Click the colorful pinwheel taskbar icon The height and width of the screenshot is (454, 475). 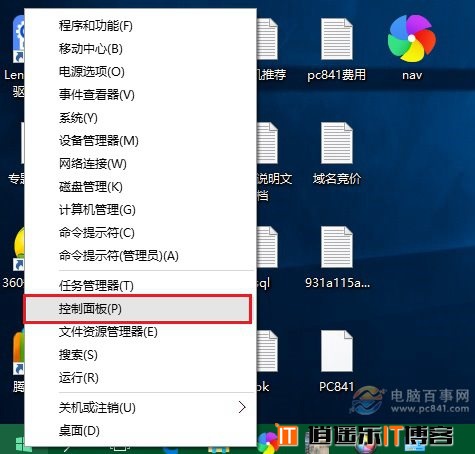pos(268,443)
